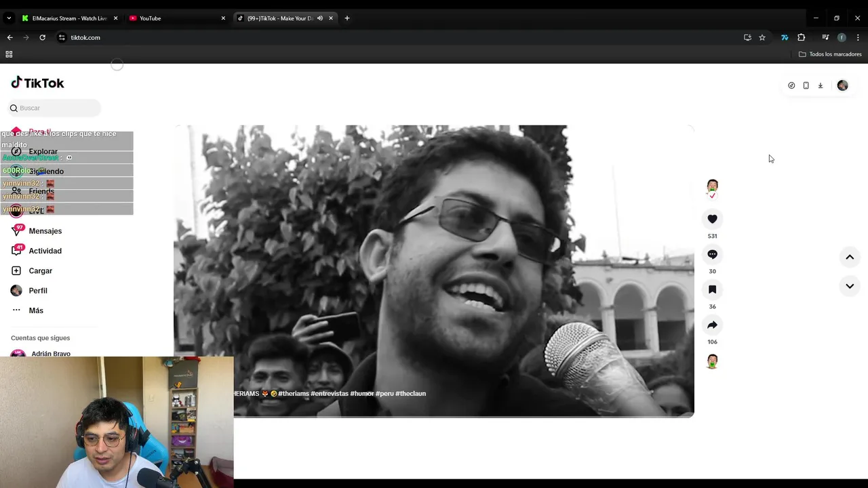This screenshot has width=868, height=488.
Task: Close the ElMacarius Stream tab
Action: click(115, 18)
